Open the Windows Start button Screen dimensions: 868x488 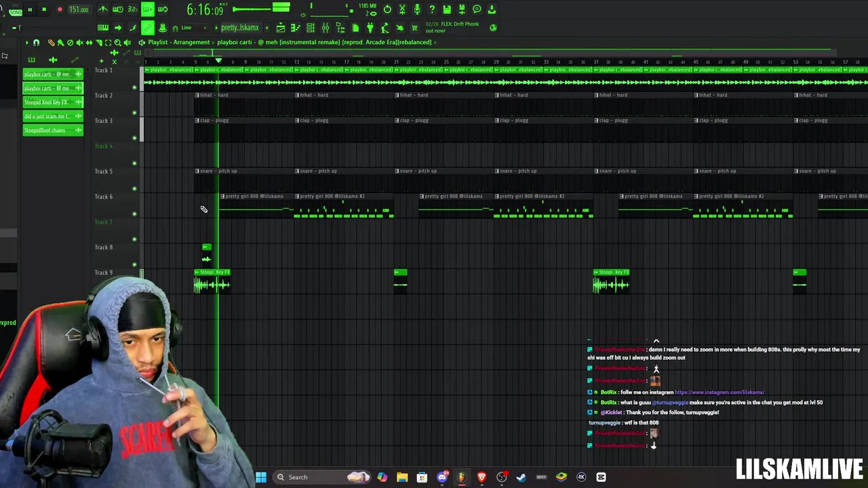pos(261,477)
